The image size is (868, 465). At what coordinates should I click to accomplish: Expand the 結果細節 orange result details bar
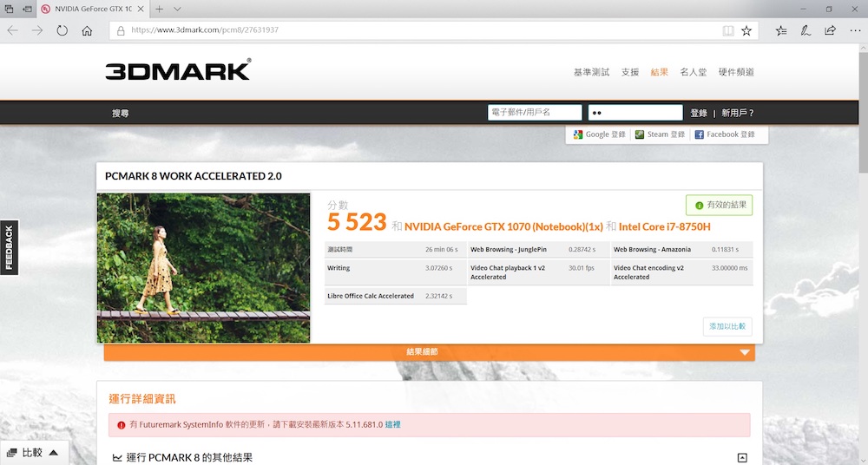[430, 352]
